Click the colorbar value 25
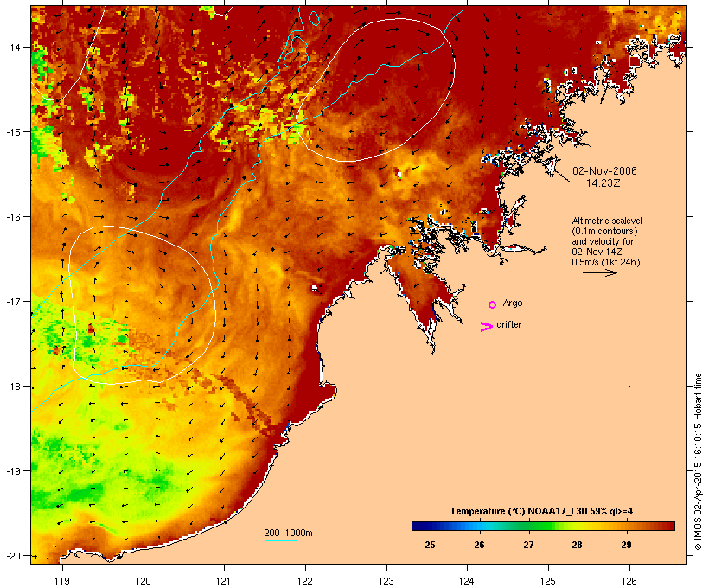This screenshot has width=709, height=588. [x=430, y=545]
